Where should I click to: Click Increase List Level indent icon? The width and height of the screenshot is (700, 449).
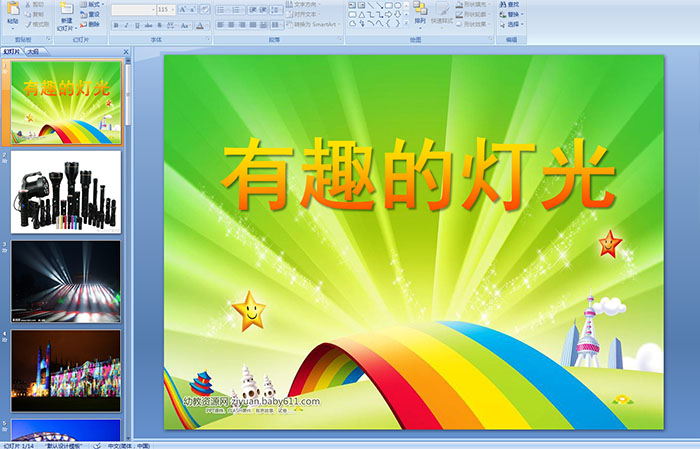[263, 9]
